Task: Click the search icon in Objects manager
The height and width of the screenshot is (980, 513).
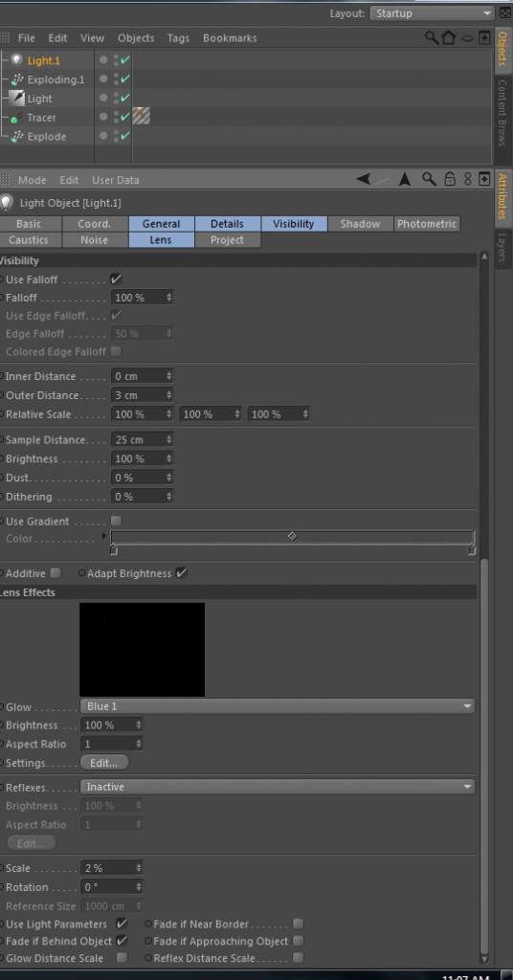Action: pyautogui.click(x=432, y=37)
